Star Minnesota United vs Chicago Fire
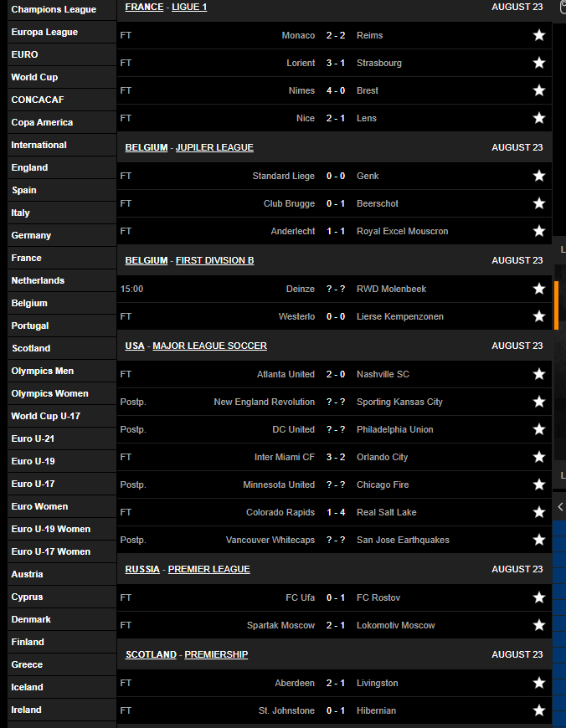Image resolution: width=566 pixels, height=728 pixels. (539, 484)
